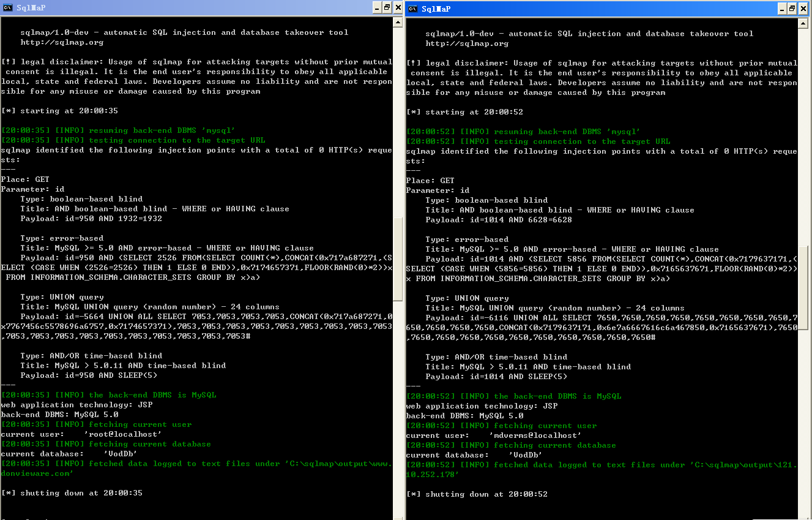Click the left window's SqlMaP title text
The height and width of the screenshot is (520, 812).
coord(31,8)
